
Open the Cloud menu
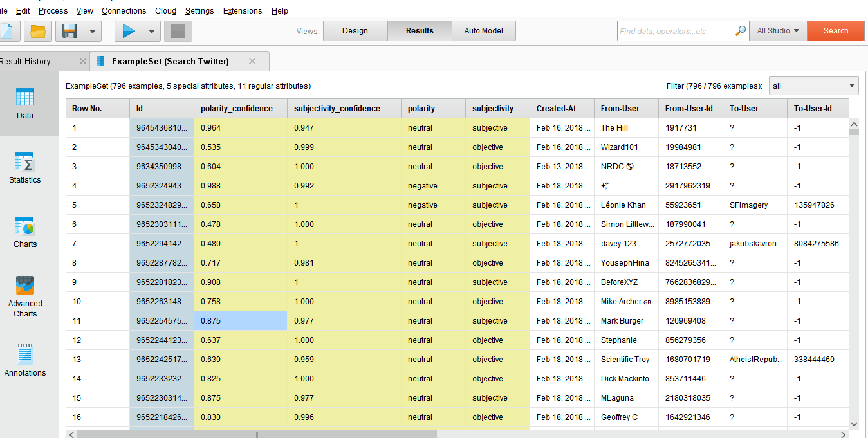(x=165, y=11)
